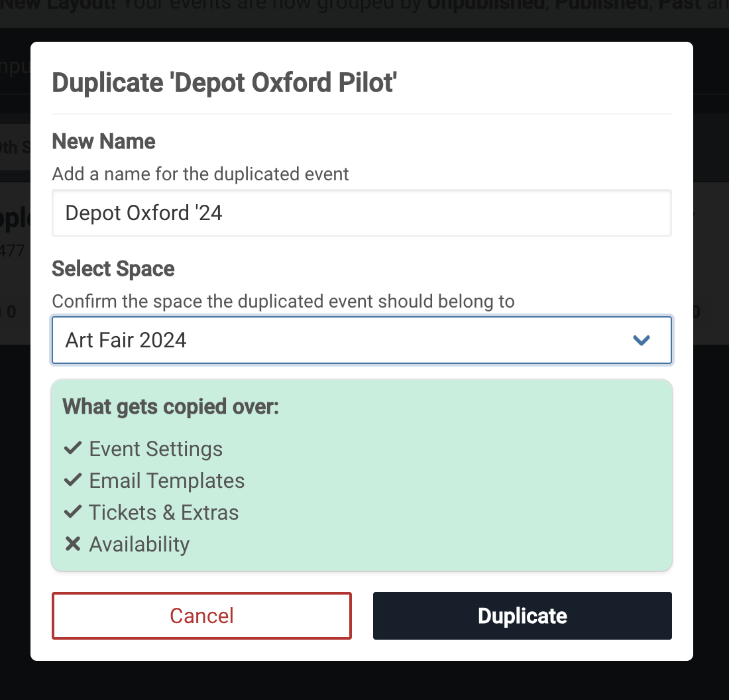Click the checkmark next to Tickets & Extras
The height and width of the screenshot is (700, 729).
point(72,512)
